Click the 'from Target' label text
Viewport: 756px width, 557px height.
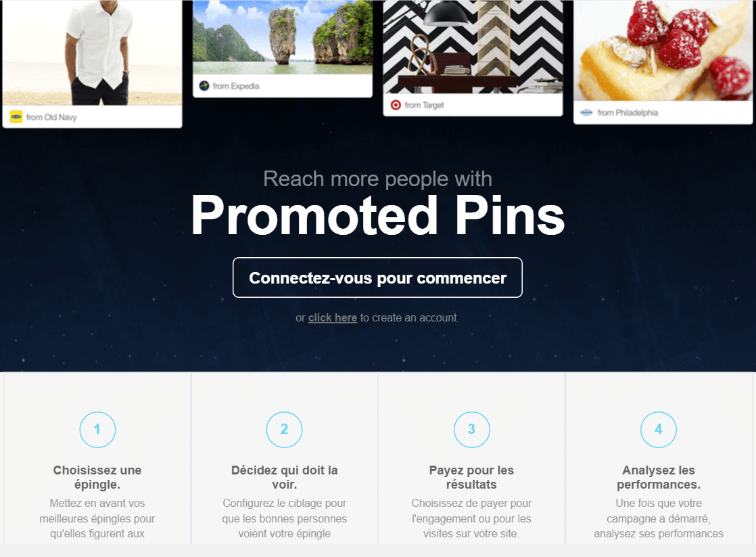(x=424, y=105)
